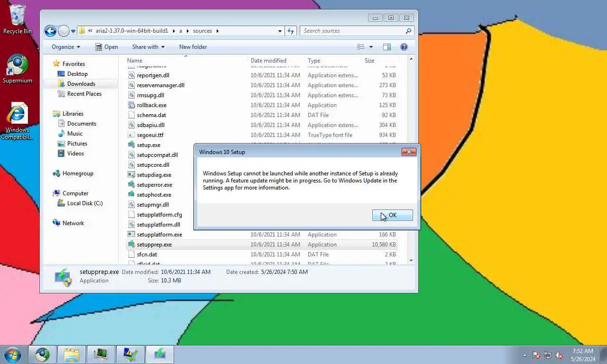Select file setupcompat.dll
The width and height of the screenshot is (607, 364).
(157, 155)
